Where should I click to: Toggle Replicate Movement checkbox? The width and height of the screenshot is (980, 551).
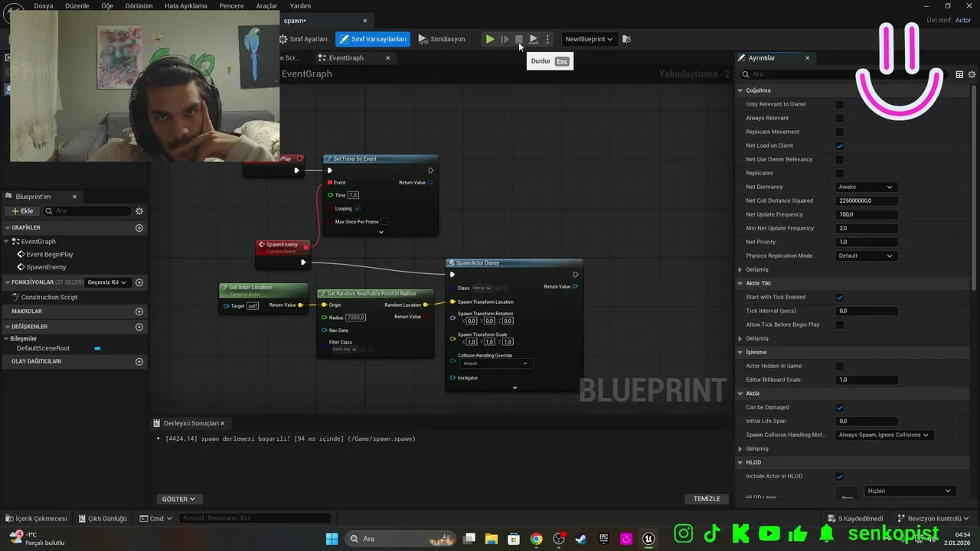840,132
